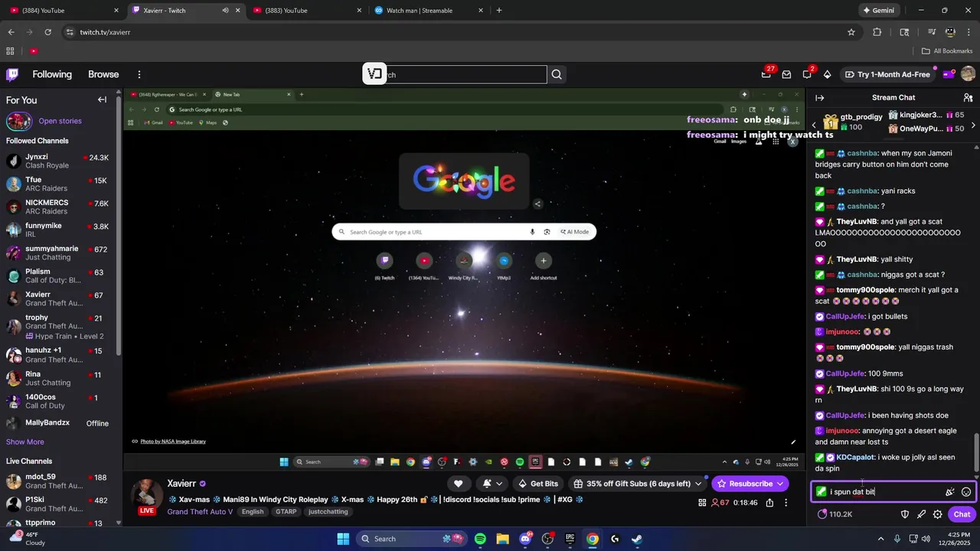This screenshot has width=980, height=551.
Task: Open the Twitch profile avatar
Action: (968, 74)
